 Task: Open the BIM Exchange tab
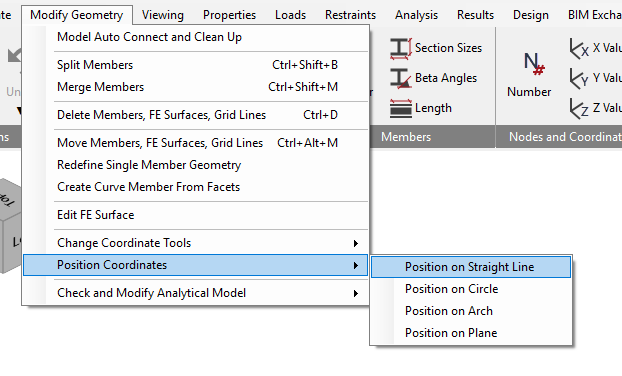point(594,15)
